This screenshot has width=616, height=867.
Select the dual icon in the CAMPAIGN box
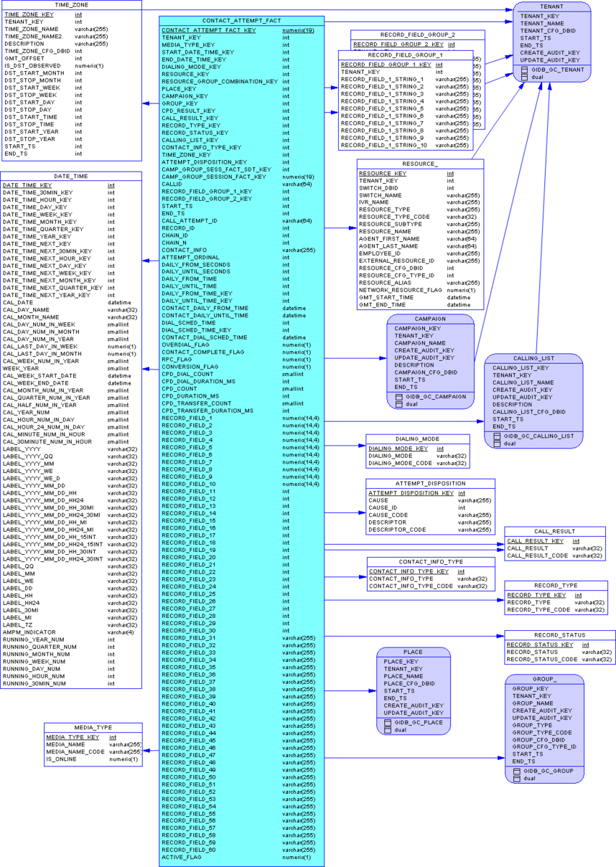(x=399, y=404)
